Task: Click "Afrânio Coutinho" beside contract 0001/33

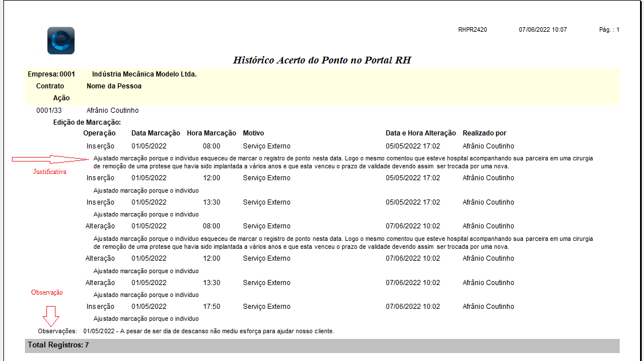Action: pos(113,111)
